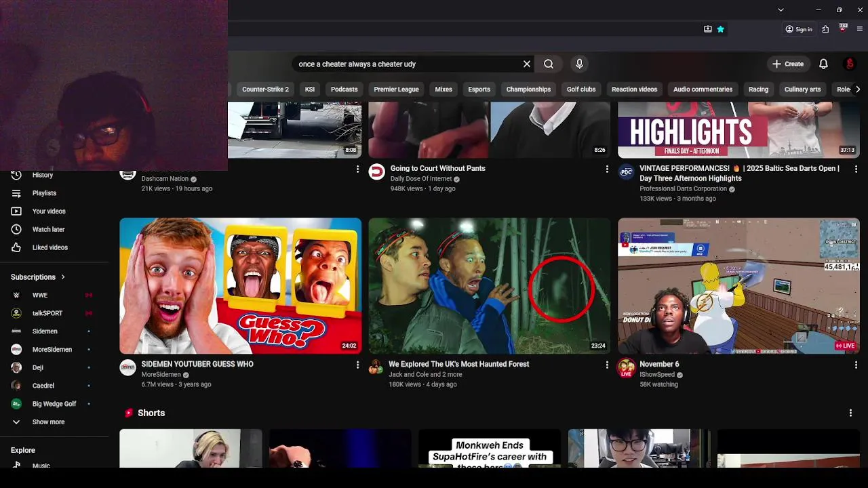Open the YouTube account avatar menu

[x=850, y=64]
